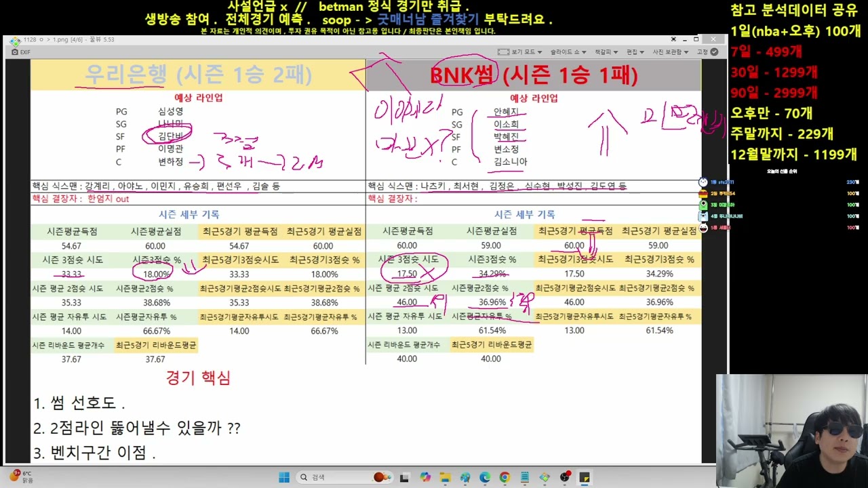Click the 경기 핵심 heading
This screenshot has height=488, width=868.
198,378
